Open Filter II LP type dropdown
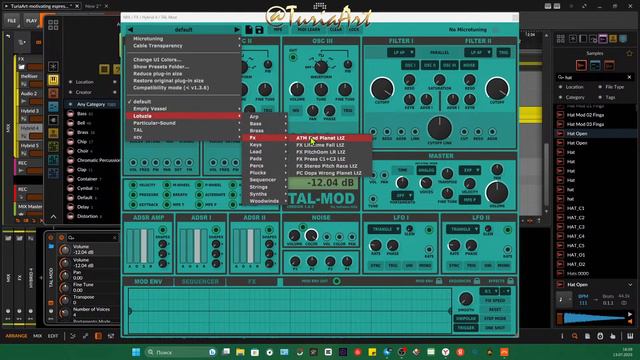 click(x=478, y=52)
